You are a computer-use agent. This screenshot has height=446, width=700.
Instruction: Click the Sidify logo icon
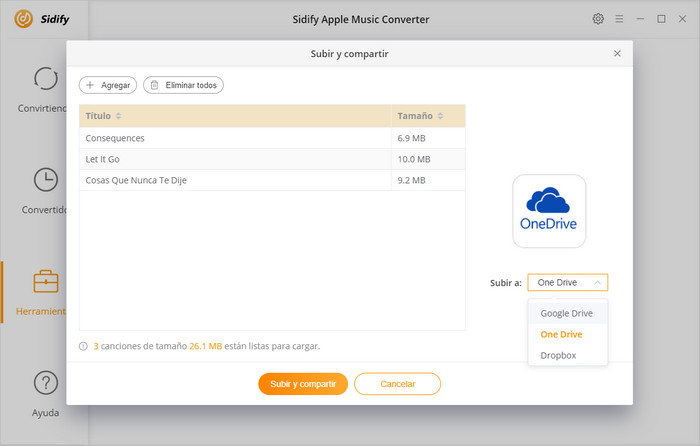point(23,19)
